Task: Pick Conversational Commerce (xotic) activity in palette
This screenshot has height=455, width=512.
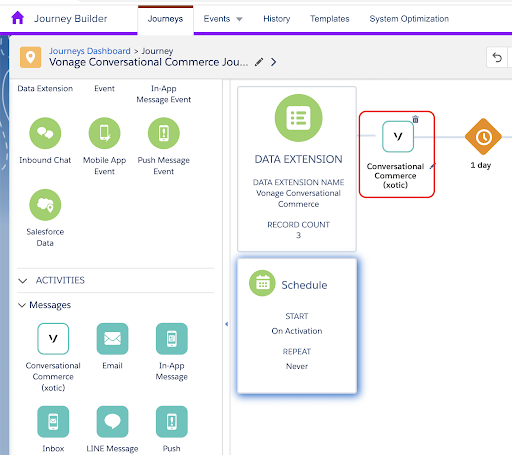Action: click(53, 339)
